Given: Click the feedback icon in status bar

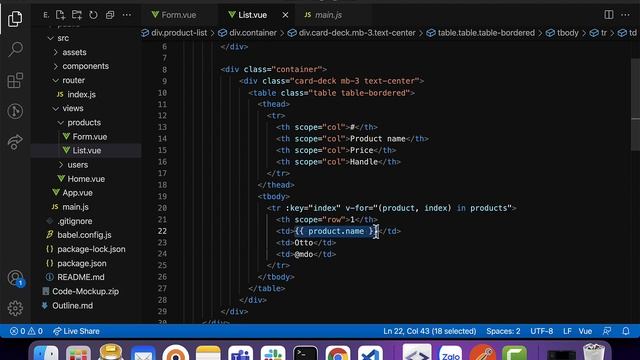Looking at the screenshot, I should (x=607, y=331).
